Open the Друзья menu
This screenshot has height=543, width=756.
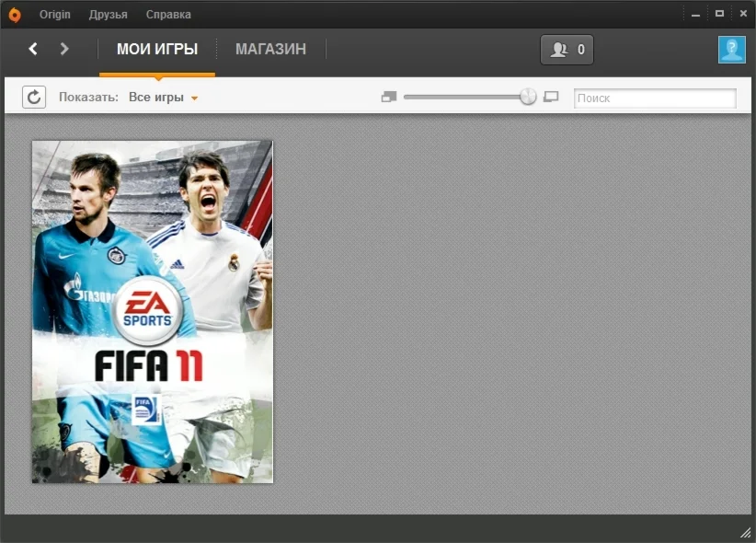108,14
